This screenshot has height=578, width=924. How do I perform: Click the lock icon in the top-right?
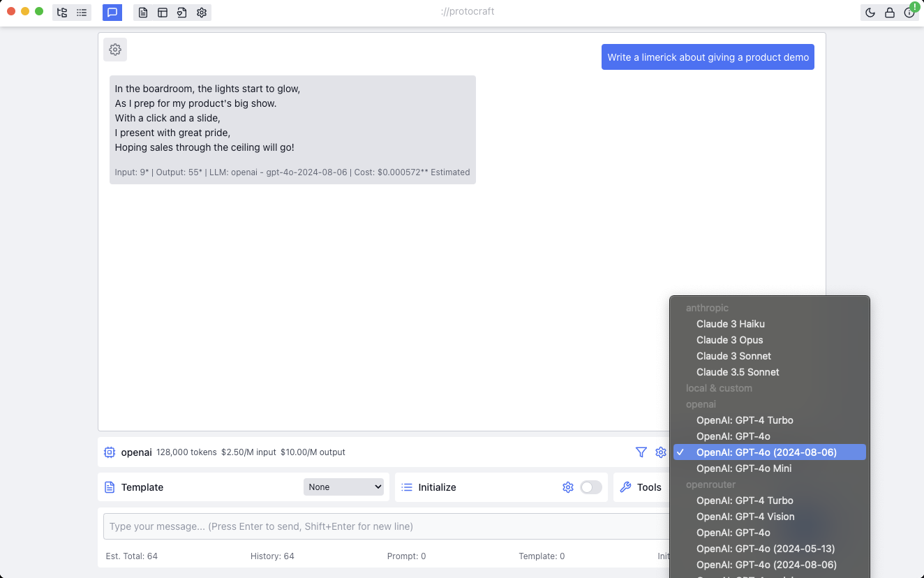click(889, 12)
